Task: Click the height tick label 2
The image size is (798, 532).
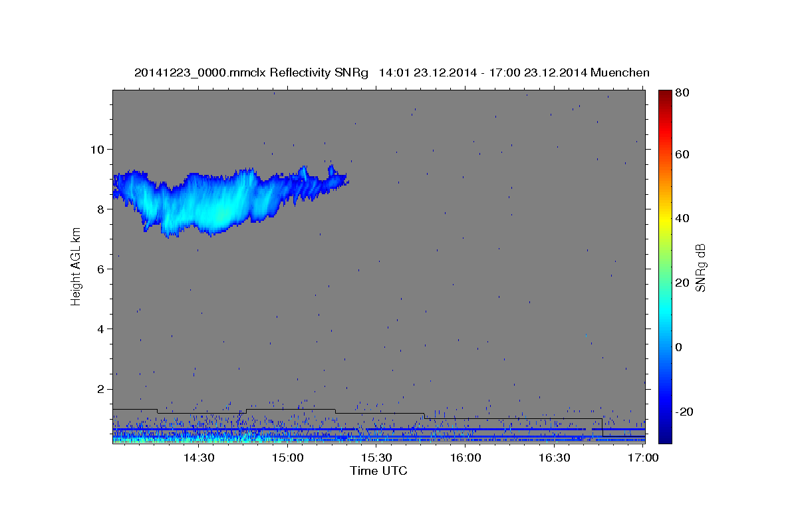Action: (101, 389)
